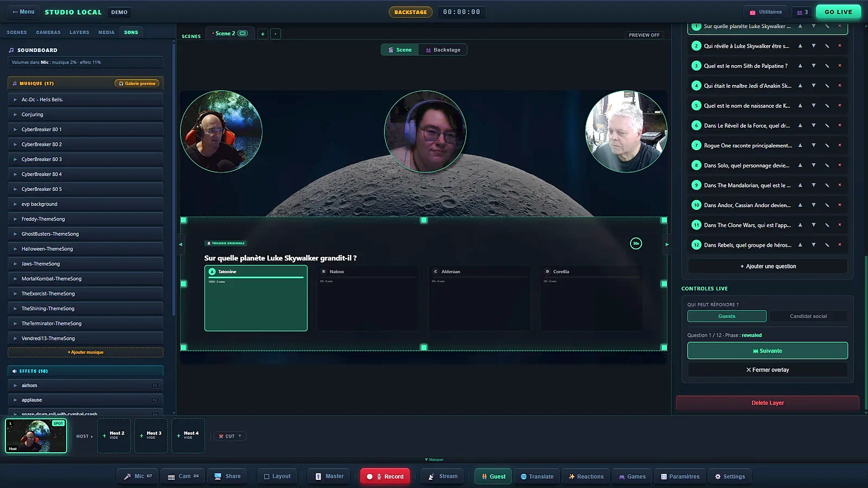Screen dimensions: 868x488
Task: Add a participant to Host 2 slot
Action: 114,435
